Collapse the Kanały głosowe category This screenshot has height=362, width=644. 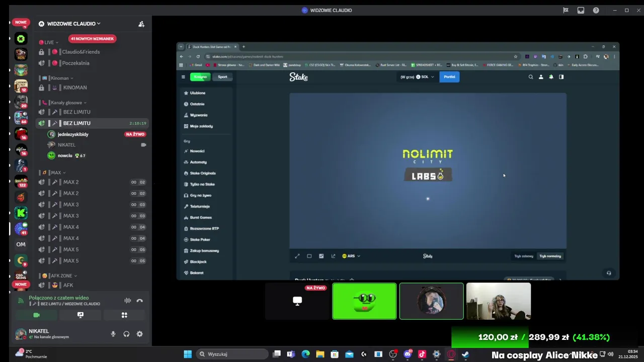coord(67,103)
